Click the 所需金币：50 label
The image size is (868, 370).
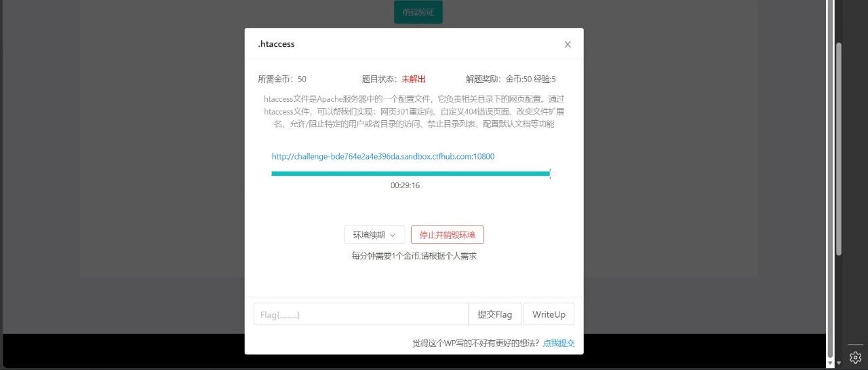(x=282, y=79)
